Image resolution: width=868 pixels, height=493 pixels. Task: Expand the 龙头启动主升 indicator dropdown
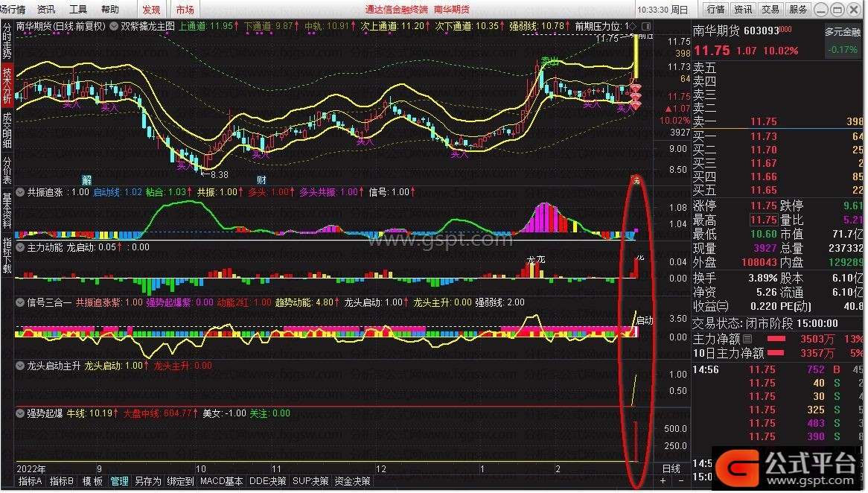pos(21,366)
